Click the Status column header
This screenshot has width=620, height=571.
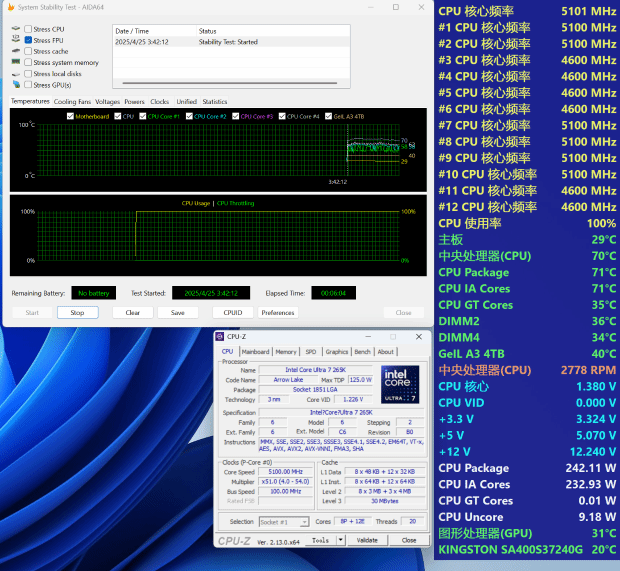(273, 31)
